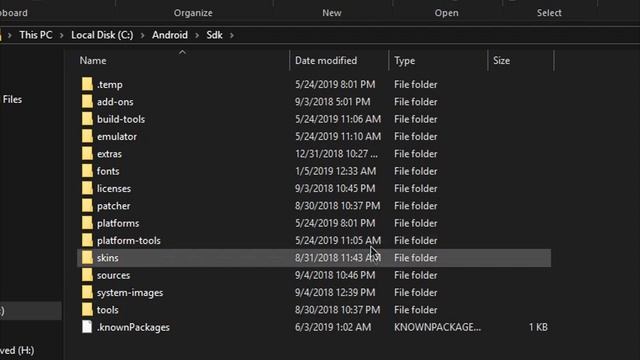This screenshot has width=640, height=360.
Task: Click the system-images folder icon
Action: (x=87, y=292)
